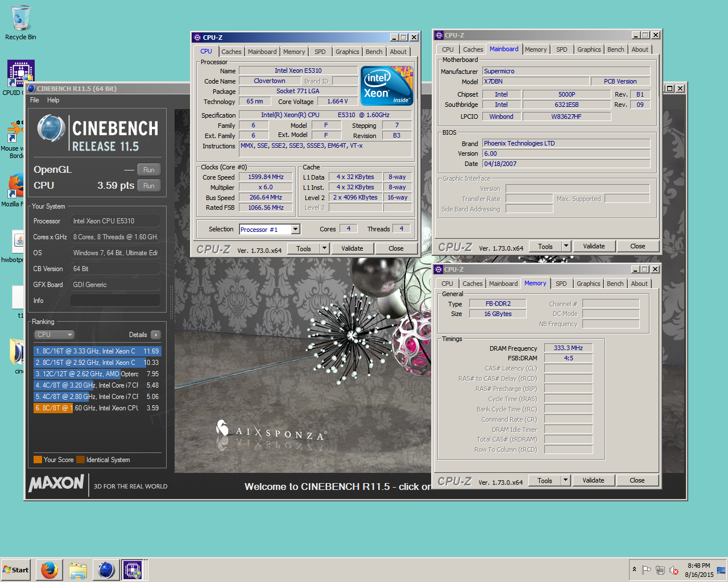Click the Start button
The width and height of the screenshot is (728, 582).
(16, 569)
